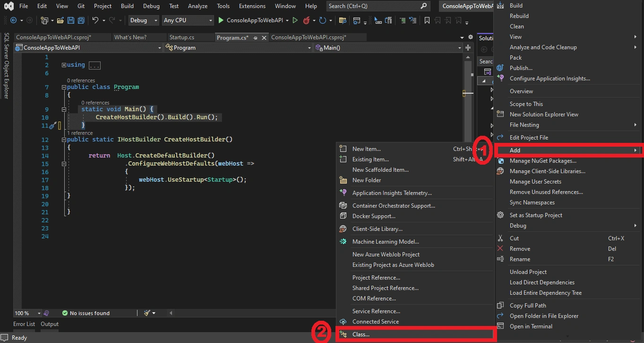Open the Debug configuration dropdown

click(144, 20)
